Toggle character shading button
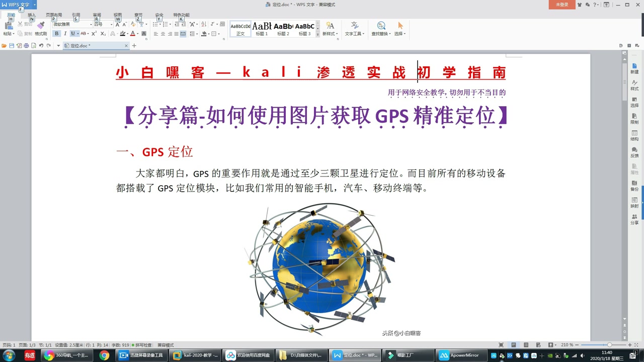644x362 pixels. [x=144, y=34]
